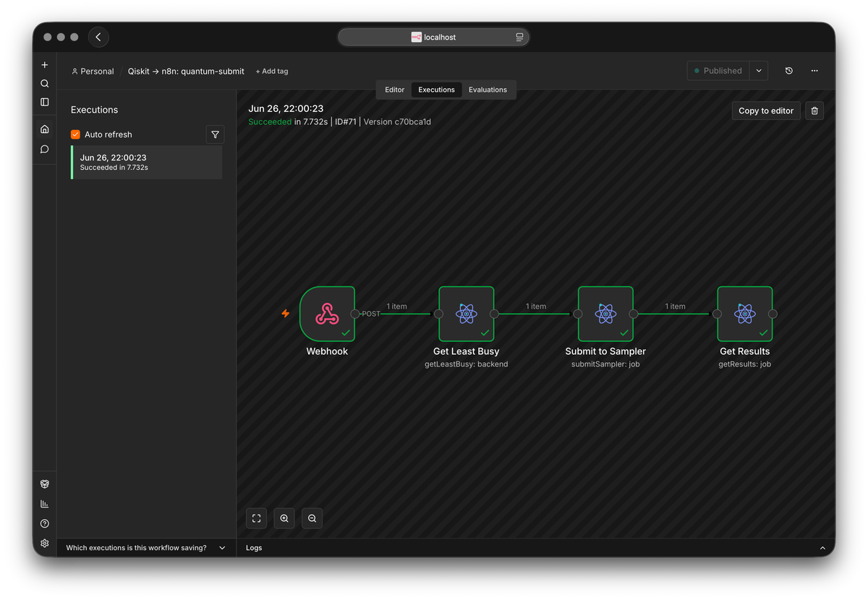Open insights bar chart icon in sidebar
The image size is (868, 600).
[x=45, y=504]
